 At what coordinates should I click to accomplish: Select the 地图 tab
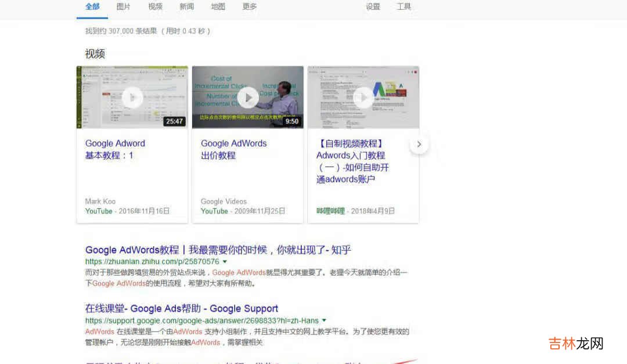218,7
